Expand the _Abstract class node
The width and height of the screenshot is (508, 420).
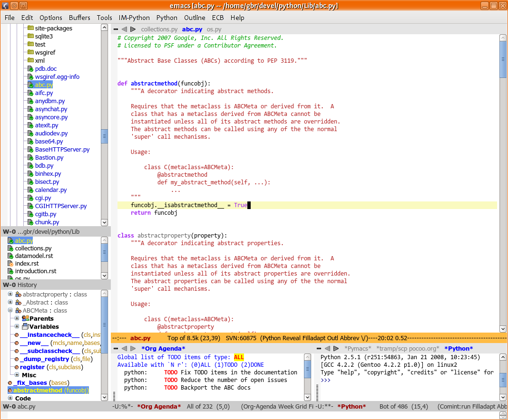tap(10, 302)
